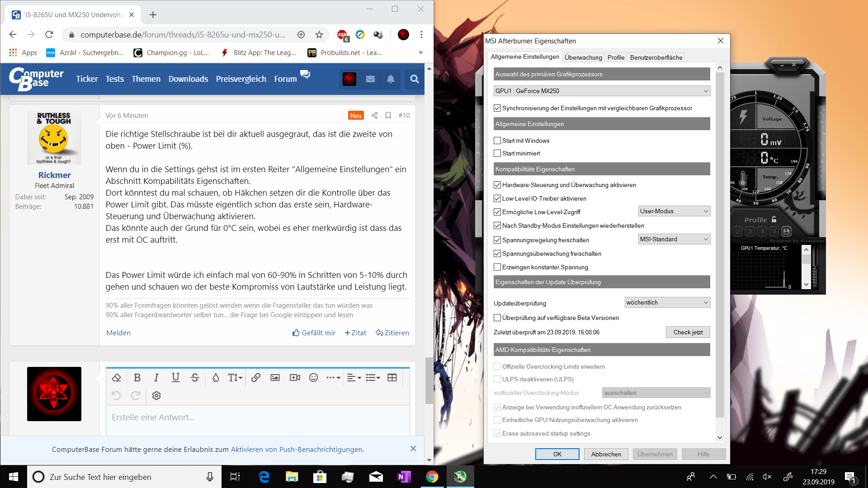This screenshot has height=488, width=868.
Task: Insert a link using the chain icon
Action: [x=256, y=378]
